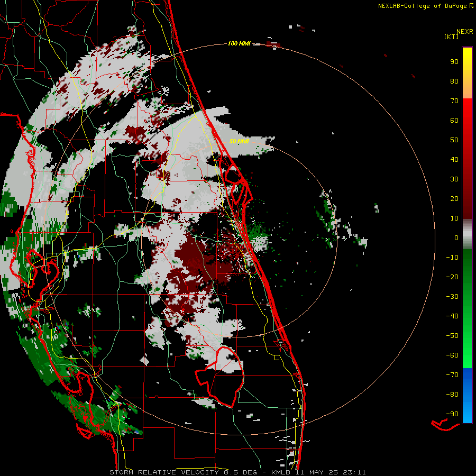
Task: Click the 90 value on velocity scale
Action: click(x=454, y=62)
